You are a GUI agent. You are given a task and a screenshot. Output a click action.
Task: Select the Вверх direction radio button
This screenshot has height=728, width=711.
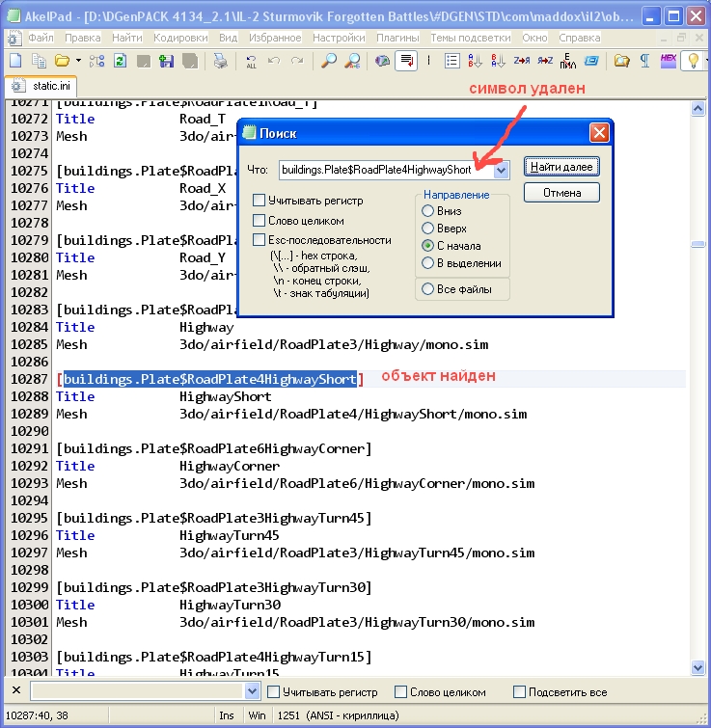tap(427, 228)
